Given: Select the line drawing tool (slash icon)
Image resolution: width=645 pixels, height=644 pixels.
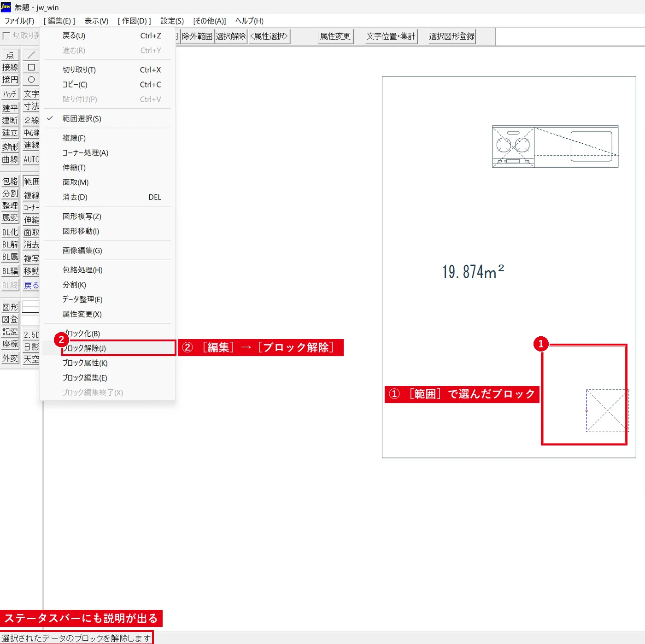Looking at the screenshot, I should (31, 55).
